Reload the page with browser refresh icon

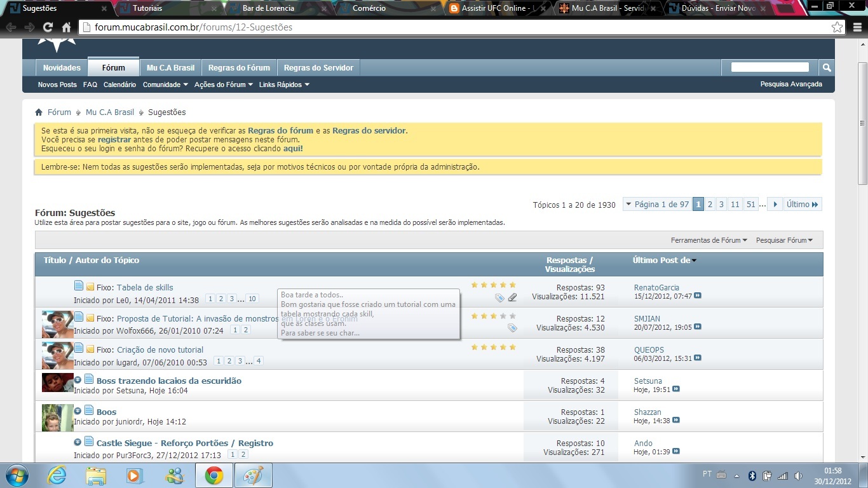pyautogui.click(x=48, y=27)
